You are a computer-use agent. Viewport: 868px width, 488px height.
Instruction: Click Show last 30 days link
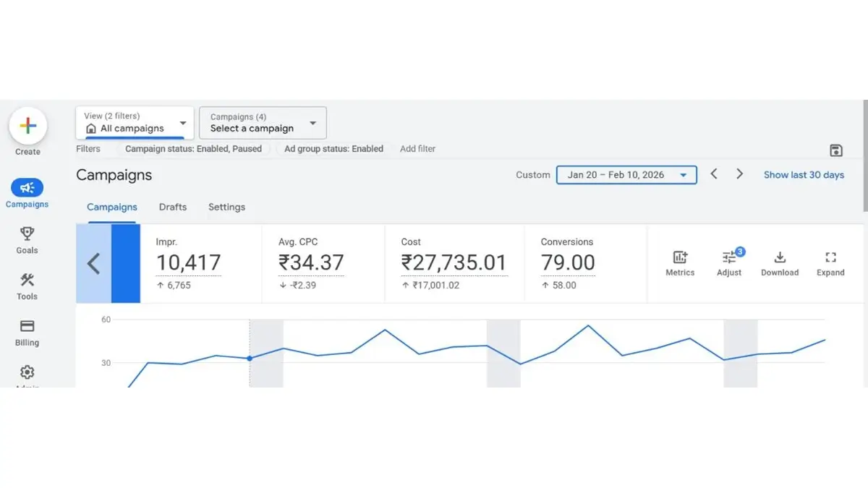(804, 175)
